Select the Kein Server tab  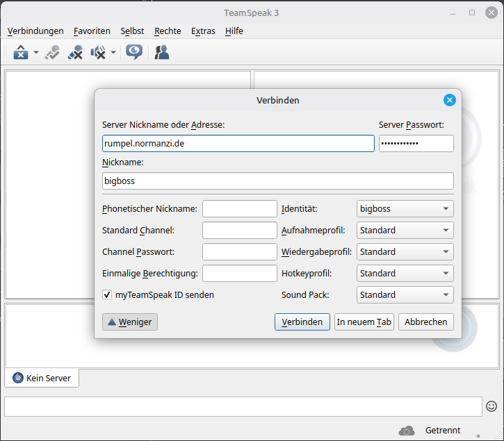42,378
